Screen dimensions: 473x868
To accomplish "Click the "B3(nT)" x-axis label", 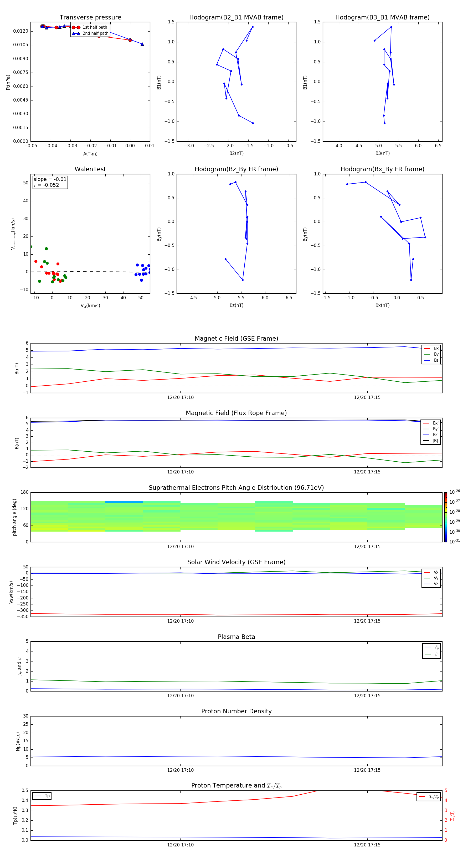I will click(x=382, y=153).
